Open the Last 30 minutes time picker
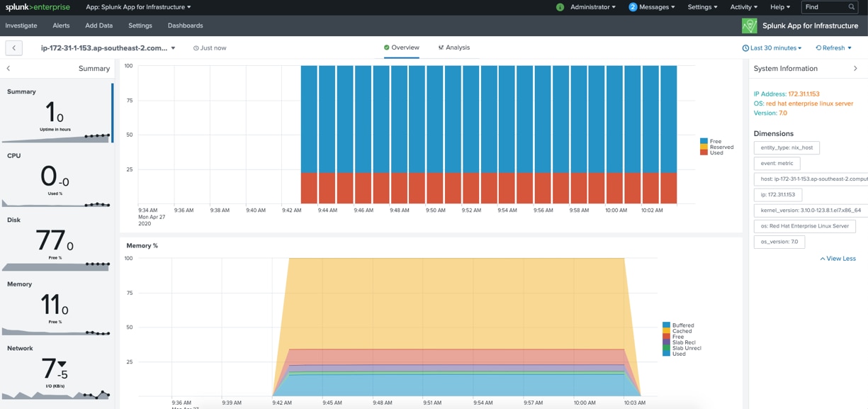This screenshot has width=868, height=409. (772, 48)
